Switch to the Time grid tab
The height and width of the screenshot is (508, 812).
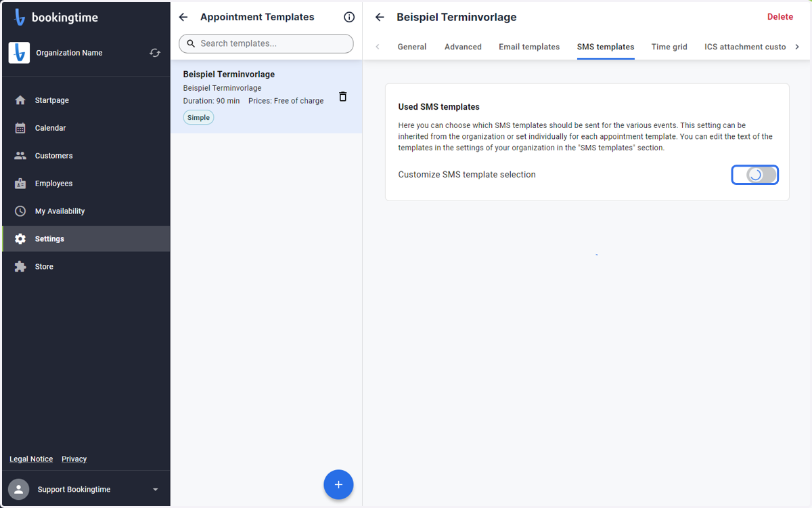pyautogui.click(x=669, y=47)
